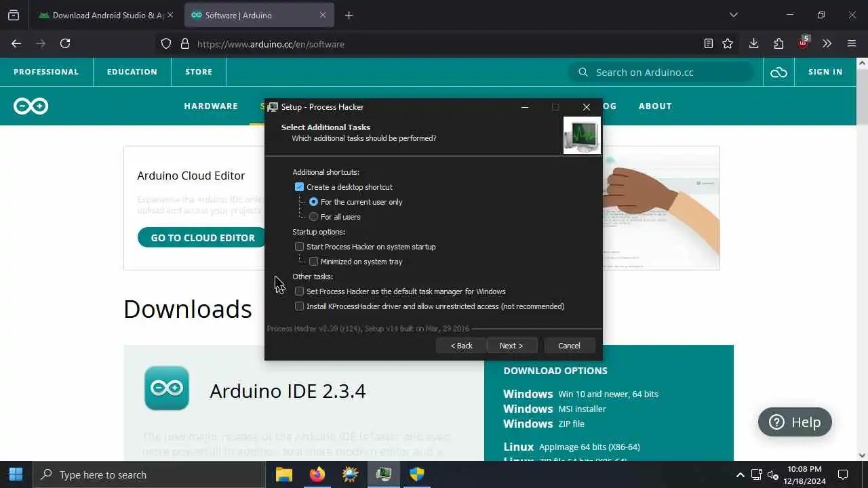The image size is (868, 488).
Task: Click the network icon in system tray
Action: click(757, 474)
